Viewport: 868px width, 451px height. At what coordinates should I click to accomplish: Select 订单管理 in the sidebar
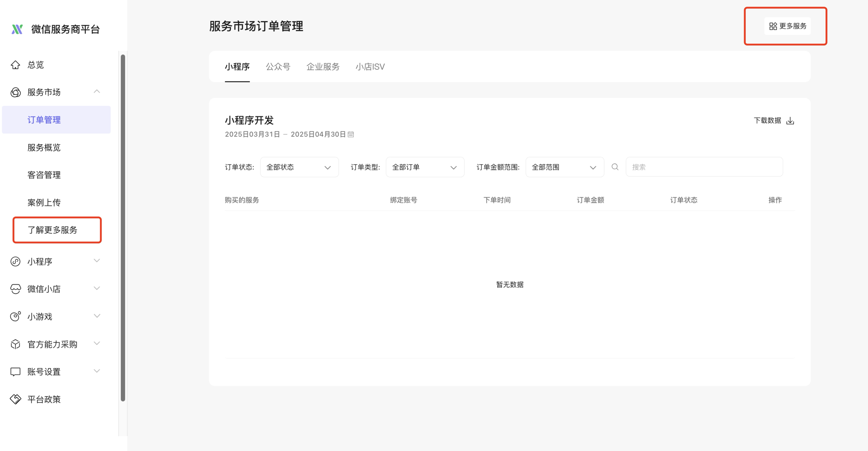(x=56, y=120)
